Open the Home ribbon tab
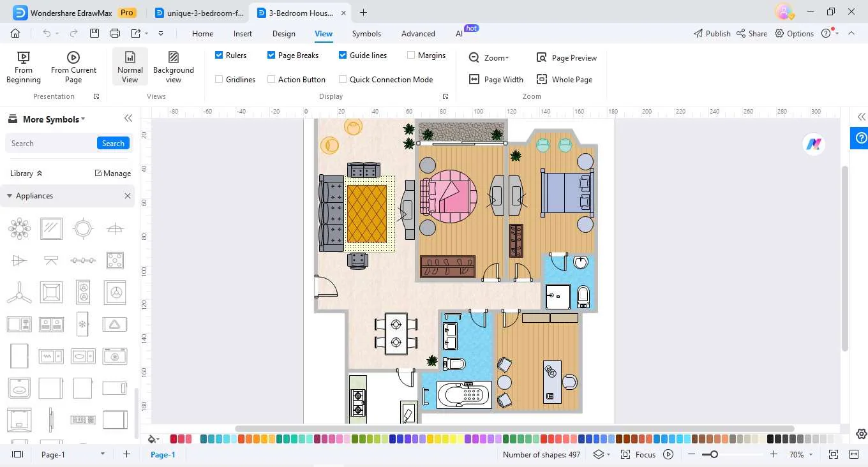Viewport: 868px width, 467px height. (x=202, y=34)
